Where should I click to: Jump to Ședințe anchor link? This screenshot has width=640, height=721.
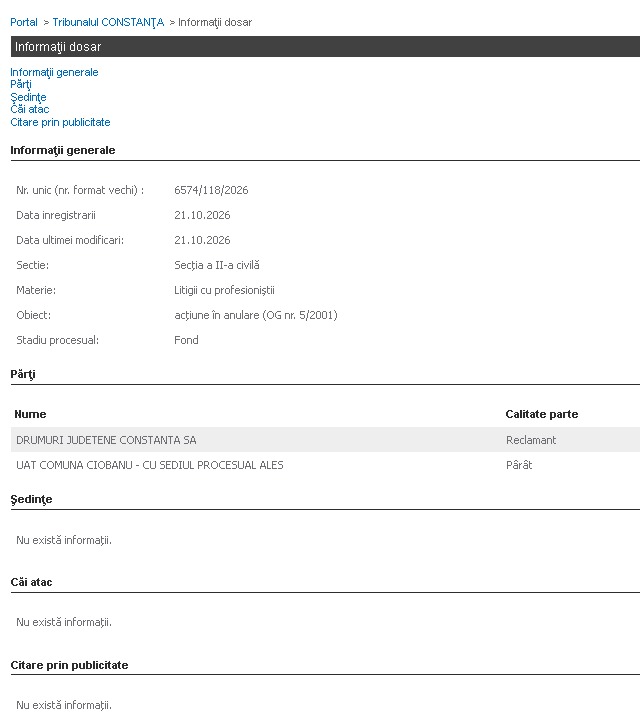pyautogui.click(x=28, y=97)
